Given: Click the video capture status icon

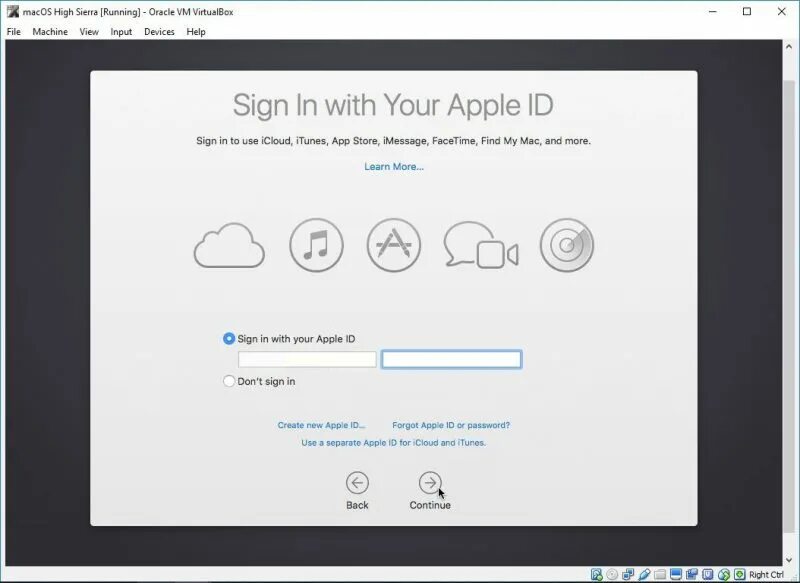Looking at the screenshot, I should tap(691, 574).
